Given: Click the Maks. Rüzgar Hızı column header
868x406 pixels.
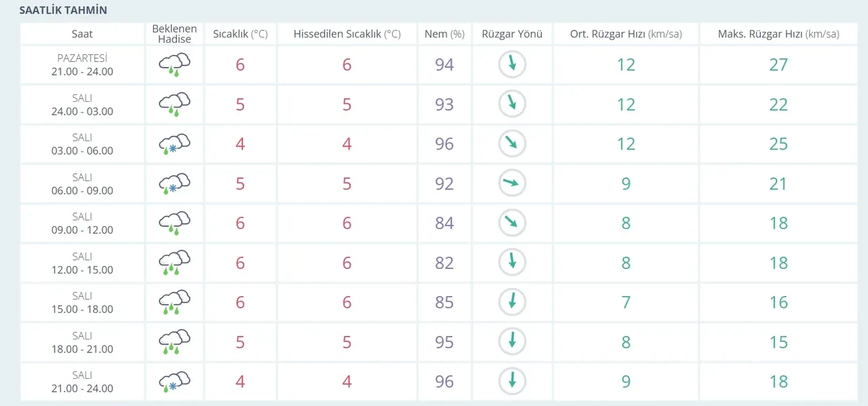Looking at the screenshot, I should 778,34.
